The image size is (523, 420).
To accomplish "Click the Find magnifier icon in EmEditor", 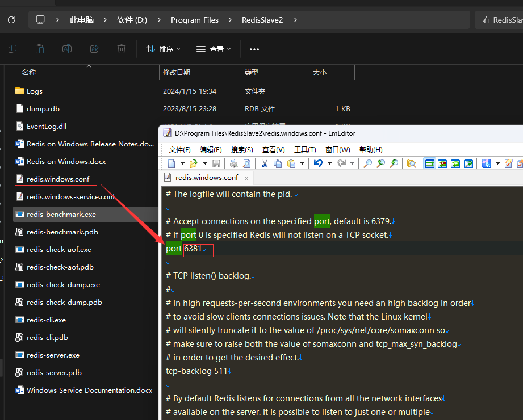I will tap(367, 163).
